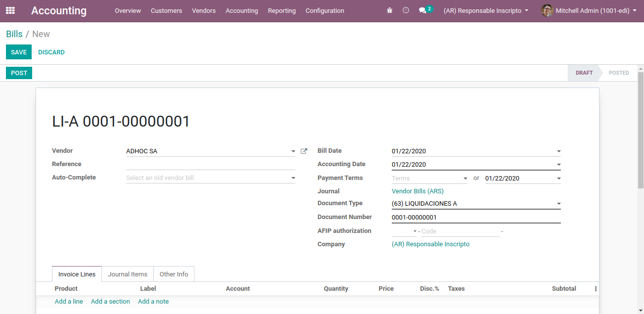Image resolution: width=644 pixels, height=314 pixels.
Task: Open the Customers menu
Action: point(166,10)
